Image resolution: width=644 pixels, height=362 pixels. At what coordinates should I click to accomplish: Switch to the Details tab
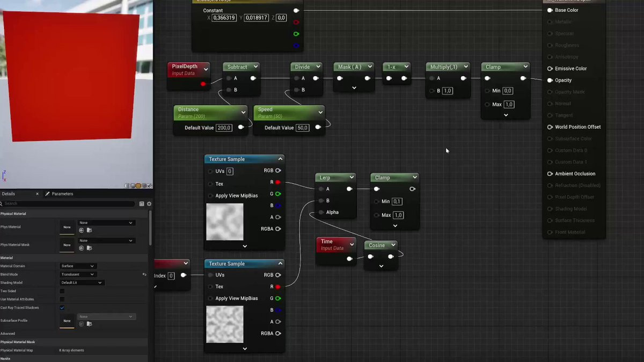pyautogui.click(x=9, y=194)
